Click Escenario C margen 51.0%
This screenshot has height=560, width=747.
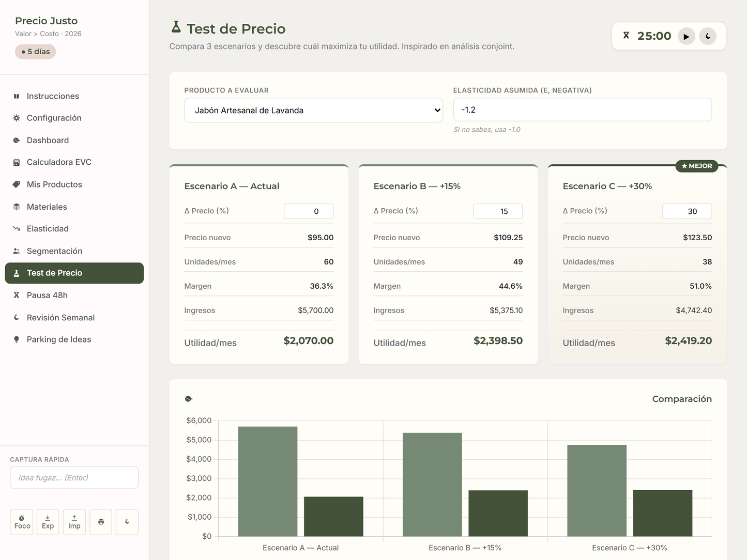700,286
